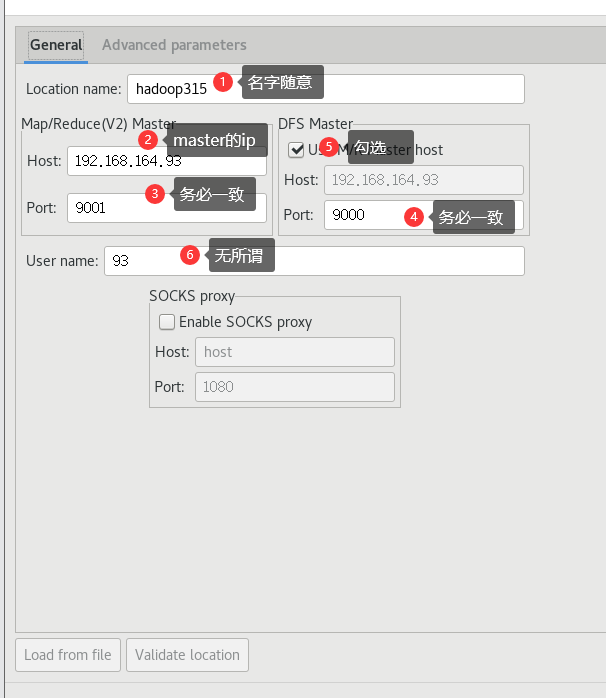Toggle the Use M/R Master host checkbox
606x698 pixels.
tap(296, 150)
